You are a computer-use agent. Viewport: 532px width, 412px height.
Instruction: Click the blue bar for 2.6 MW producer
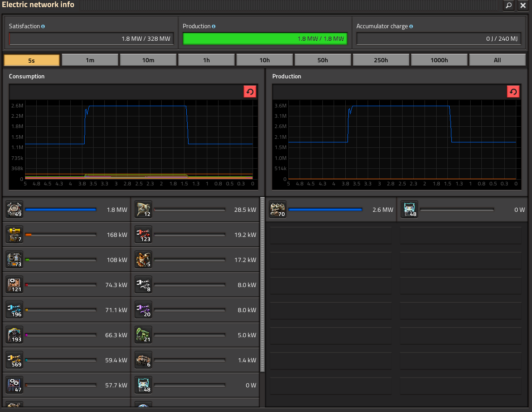[x=326, y=210]
